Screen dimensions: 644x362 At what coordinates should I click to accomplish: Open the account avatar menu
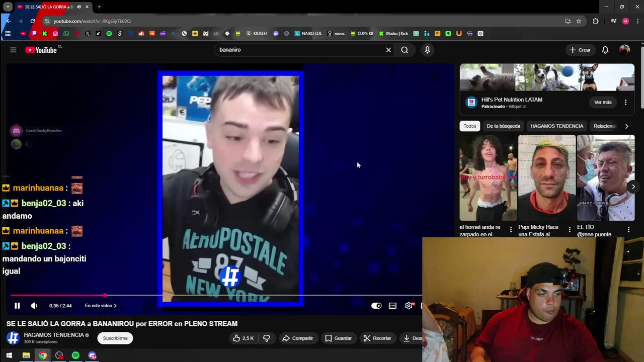coord(624,50)
